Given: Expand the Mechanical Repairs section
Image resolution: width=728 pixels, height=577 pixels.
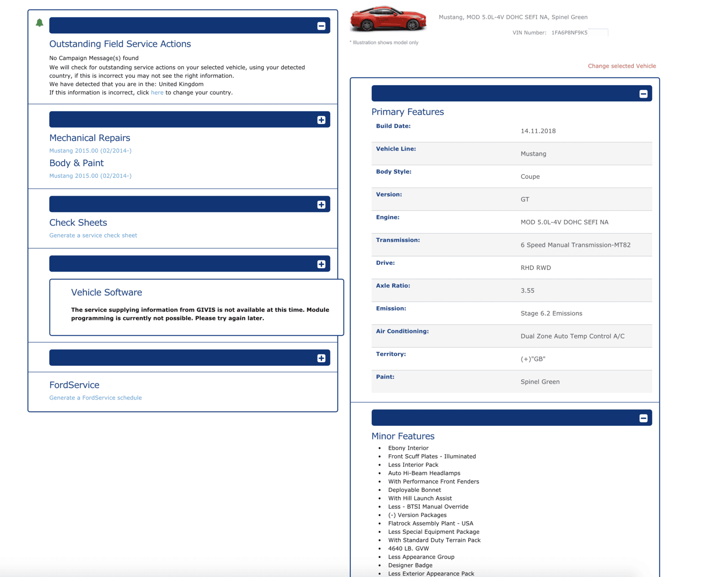Looking at the screenshot, I should tap(321, 120).
